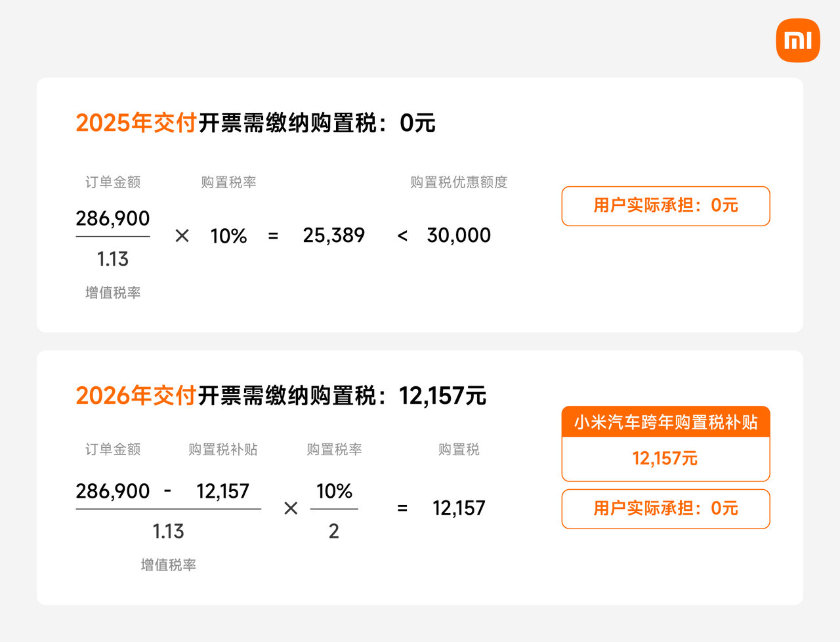
Task: Click the 用户实际承担：0元 button in the 2026 card
Action: tap(665, 509)
